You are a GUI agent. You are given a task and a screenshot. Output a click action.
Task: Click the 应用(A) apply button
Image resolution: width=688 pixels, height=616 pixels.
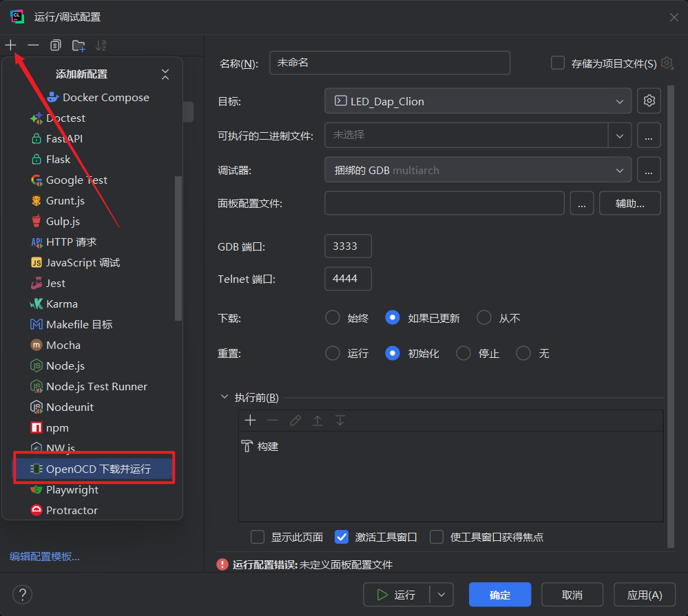pos(645,595)
